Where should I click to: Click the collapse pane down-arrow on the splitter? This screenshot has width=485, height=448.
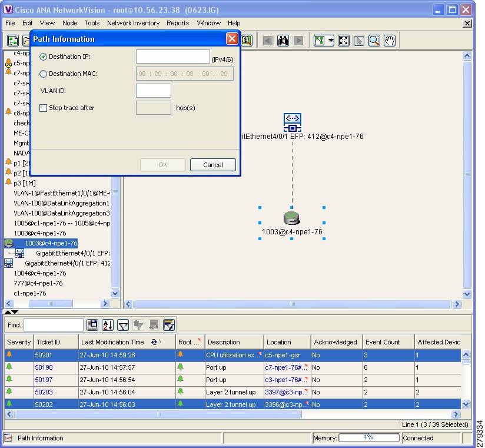[15, 312]
